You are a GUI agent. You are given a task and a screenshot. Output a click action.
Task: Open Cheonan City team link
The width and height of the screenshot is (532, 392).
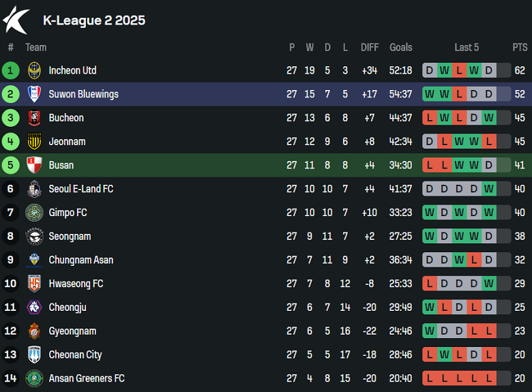[x=75, y=355]
